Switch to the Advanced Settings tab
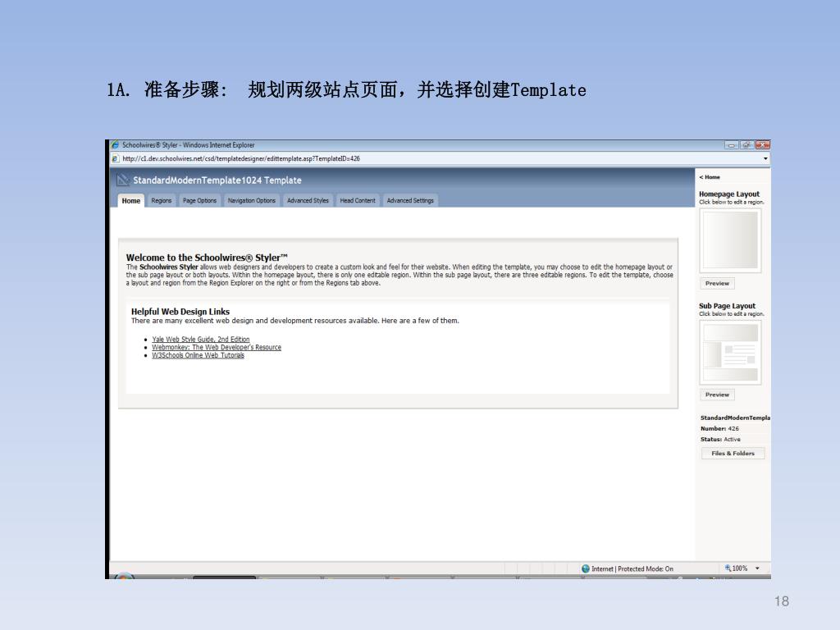The height and width of the screenshot is (630, 840). pos(410,200)
